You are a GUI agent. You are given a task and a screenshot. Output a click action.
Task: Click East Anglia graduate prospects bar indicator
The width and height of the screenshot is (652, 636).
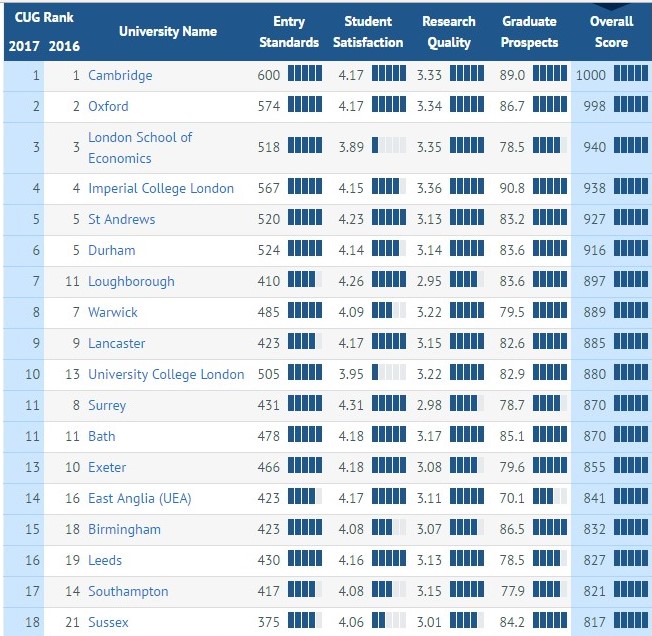point(550,496)
